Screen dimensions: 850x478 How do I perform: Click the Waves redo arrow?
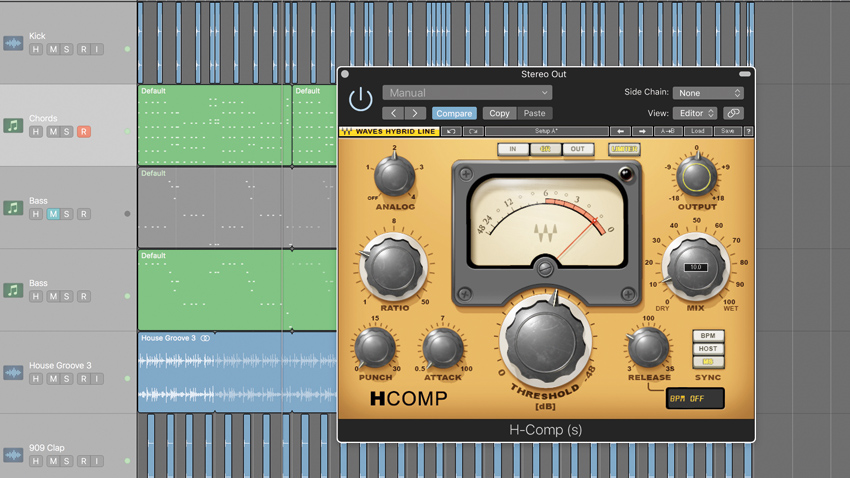473,131
